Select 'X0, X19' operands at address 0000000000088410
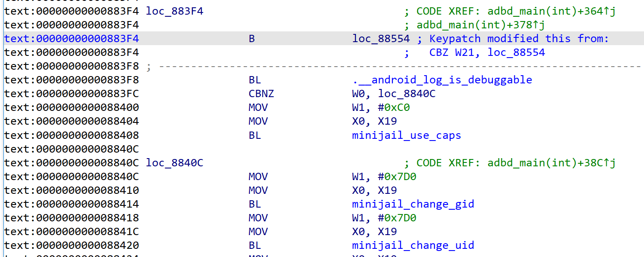 coord(374,190)
